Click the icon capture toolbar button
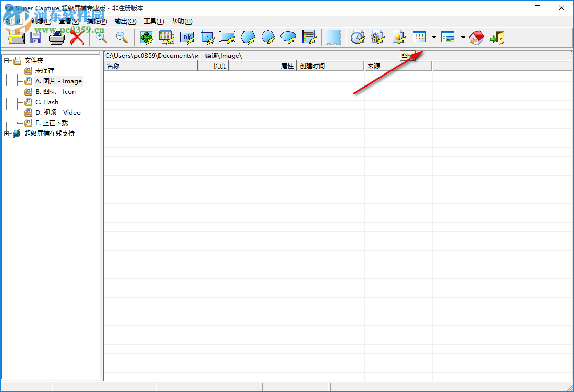Viewport: 574px width, 392px height. [x=399, y=38]
